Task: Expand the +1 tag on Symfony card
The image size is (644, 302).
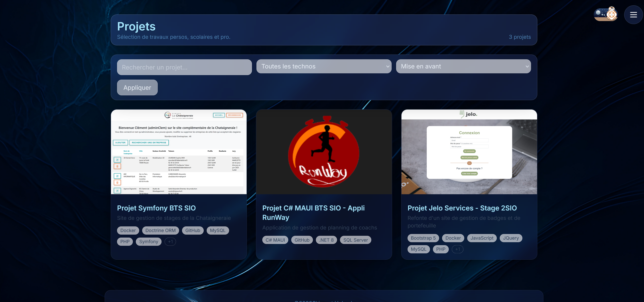Action: point(170,242)
